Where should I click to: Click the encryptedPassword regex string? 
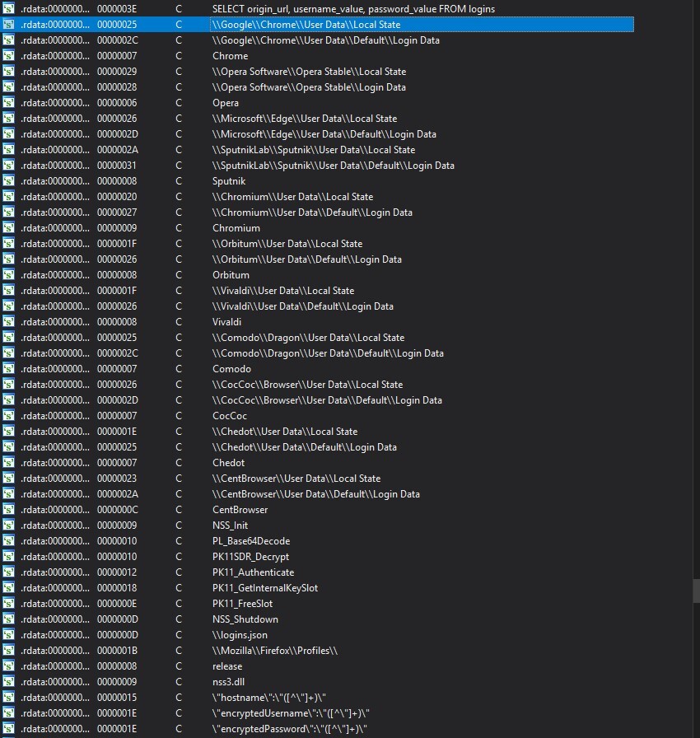click(289, 729)
